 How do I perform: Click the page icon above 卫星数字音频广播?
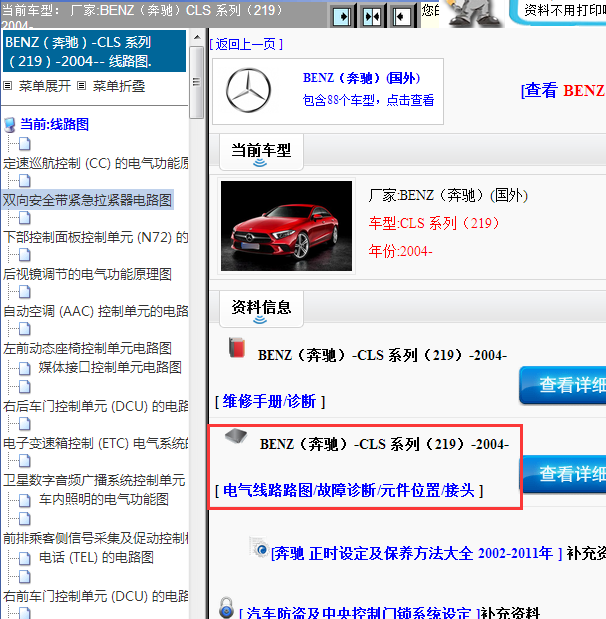pos(24,460)
